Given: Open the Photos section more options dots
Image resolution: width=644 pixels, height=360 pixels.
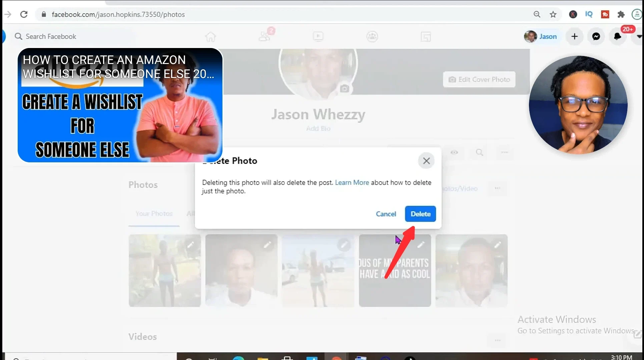Looking at the screenshot, I should point(497,188).
